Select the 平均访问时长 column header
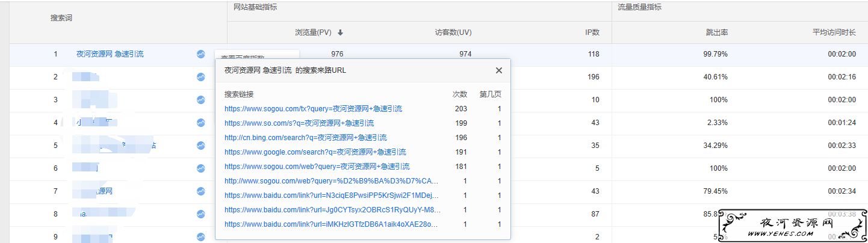The image size is (868, 243). click(x=834, y=32)
